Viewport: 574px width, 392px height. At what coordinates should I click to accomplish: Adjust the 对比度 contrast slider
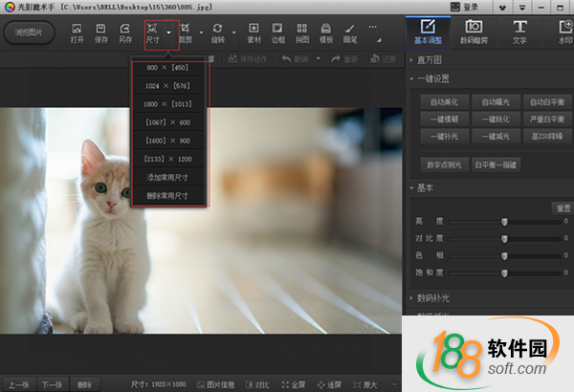pos(504,239)
